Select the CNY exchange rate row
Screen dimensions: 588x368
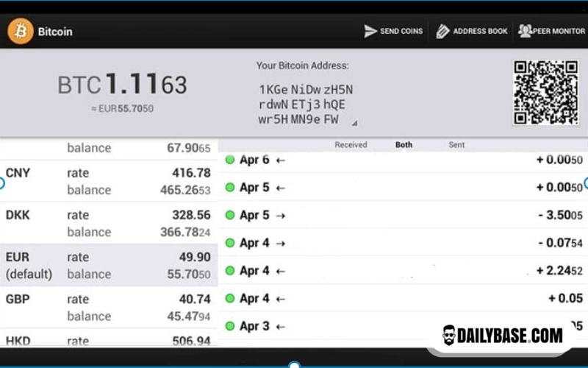click(x=109, y=181)
